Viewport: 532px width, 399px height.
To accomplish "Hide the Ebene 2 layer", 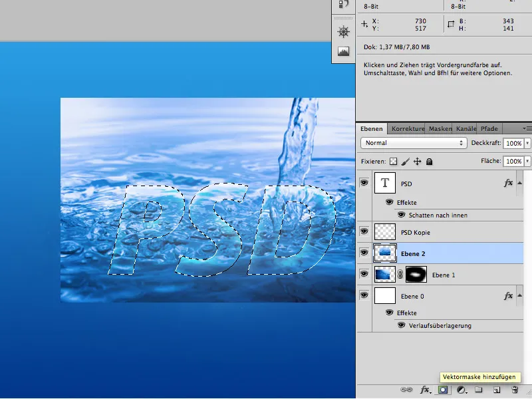I will click(x=364, y=253).
